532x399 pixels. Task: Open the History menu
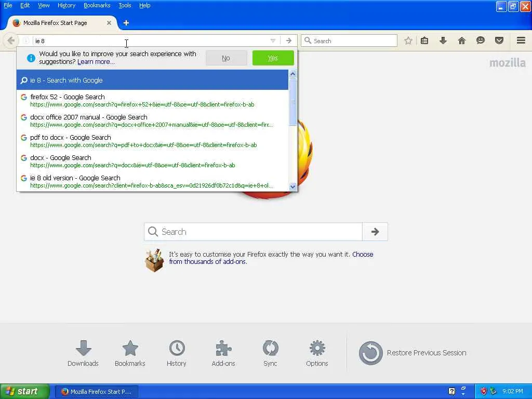(66, 5)
